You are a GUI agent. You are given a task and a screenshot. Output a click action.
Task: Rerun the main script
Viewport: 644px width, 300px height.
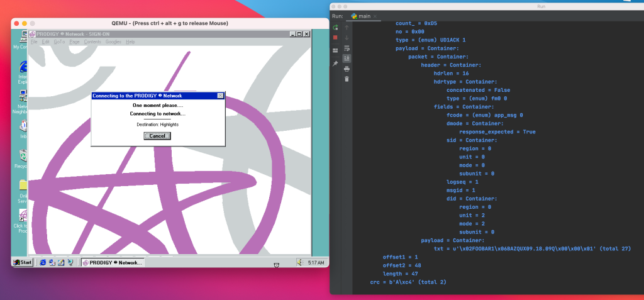(x=335, y=28)
